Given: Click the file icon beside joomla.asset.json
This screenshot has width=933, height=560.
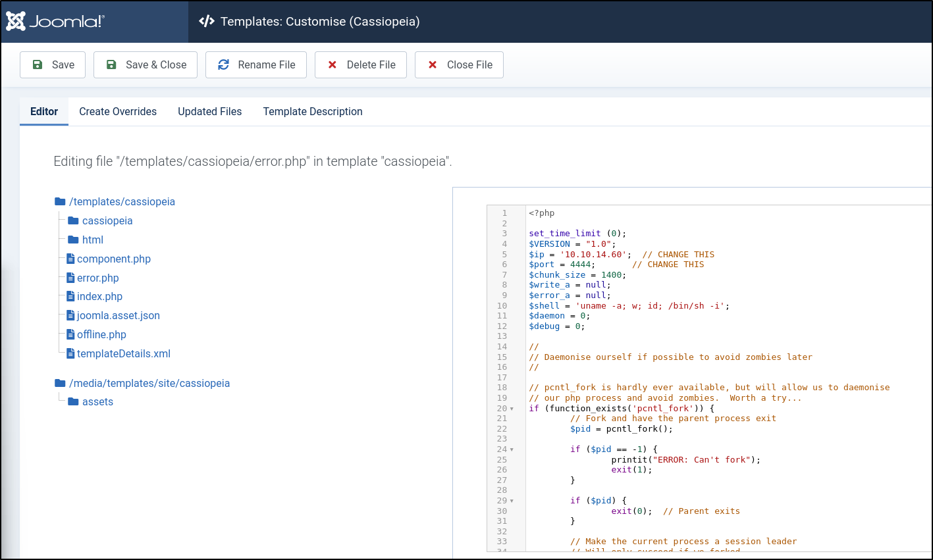Looking at the screenshot, I should point(71,315).
